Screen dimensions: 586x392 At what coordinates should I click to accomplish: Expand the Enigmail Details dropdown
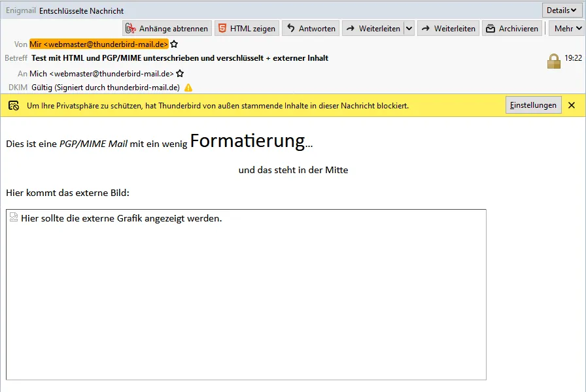point(562,10)
